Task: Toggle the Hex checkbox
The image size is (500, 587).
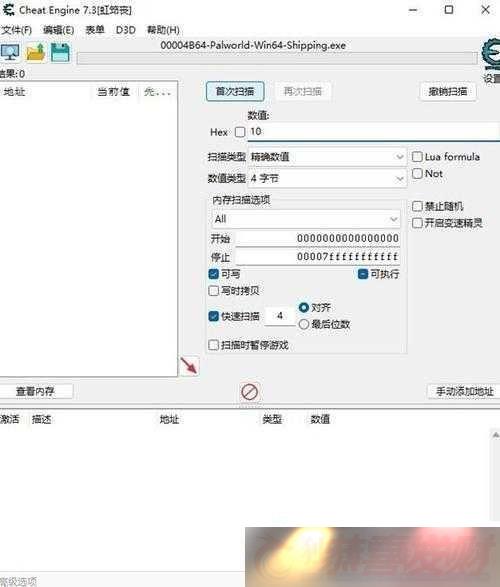Action: click(x=240, y=132)
